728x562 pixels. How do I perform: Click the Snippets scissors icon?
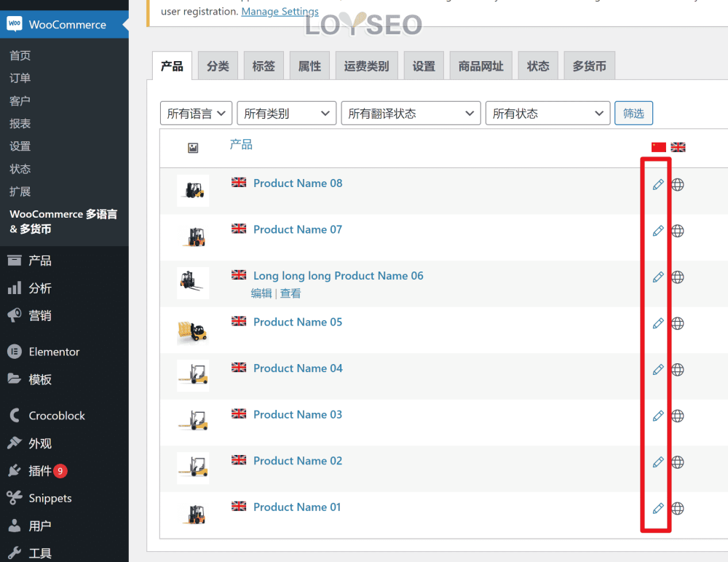[x=15, y=498]
